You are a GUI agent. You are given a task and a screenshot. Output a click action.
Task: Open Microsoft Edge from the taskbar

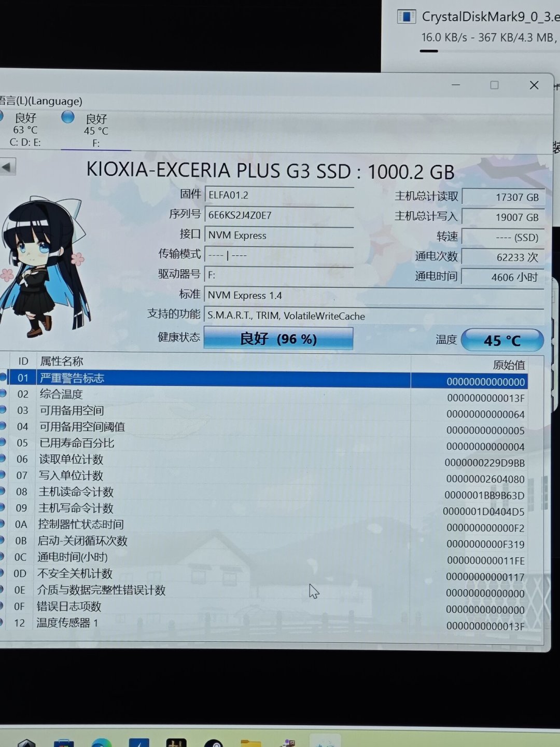[102, 742]
